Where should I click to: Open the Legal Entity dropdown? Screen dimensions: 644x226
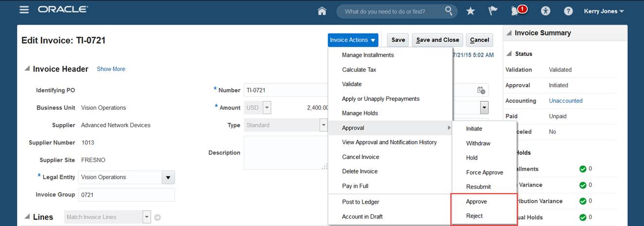tap(168, 178)
